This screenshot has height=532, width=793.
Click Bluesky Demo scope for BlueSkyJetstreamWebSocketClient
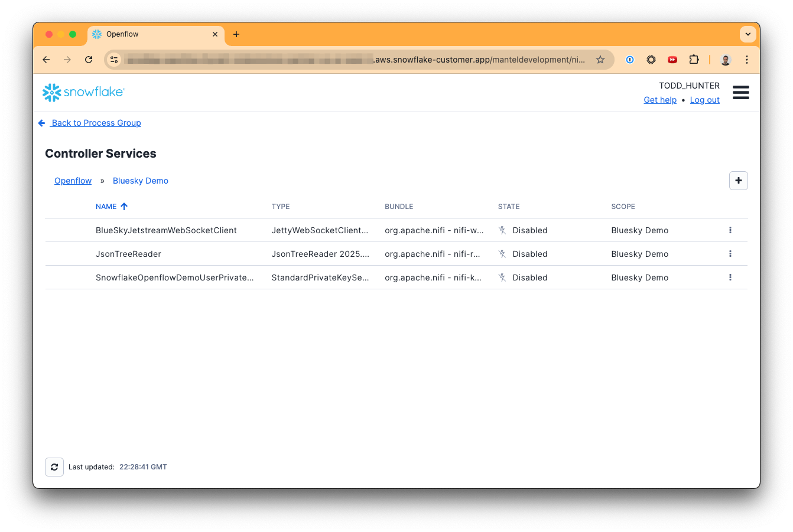tap(640, 230)
